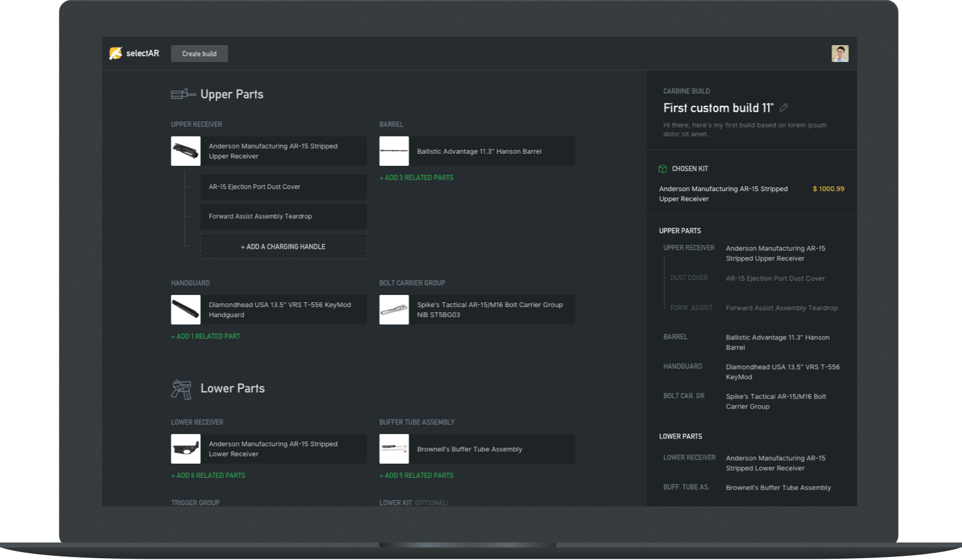
Task: Open Anderson Stripped Lower Receiver thumbnail
Action: 186,449
